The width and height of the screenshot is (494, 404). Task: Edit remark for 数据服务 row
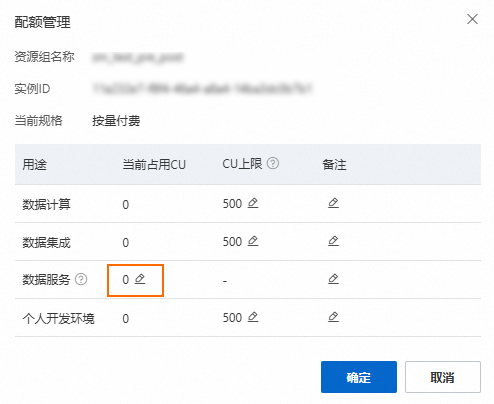pyautogui.click(x=333, y=279)
